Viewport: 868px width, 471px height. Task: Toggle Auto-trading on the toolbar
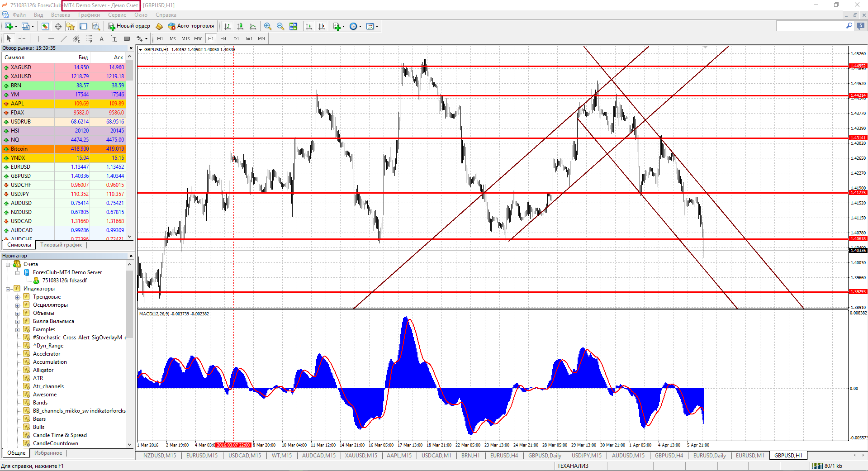[191, 26]
